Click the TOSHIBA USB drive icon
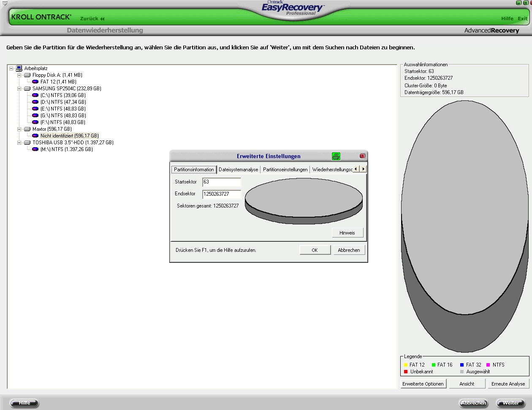 point(27,143)
